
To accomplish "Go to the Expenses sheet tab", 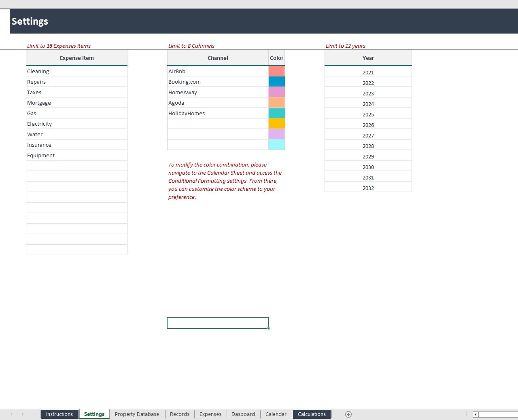I will (x=210, y=414).
